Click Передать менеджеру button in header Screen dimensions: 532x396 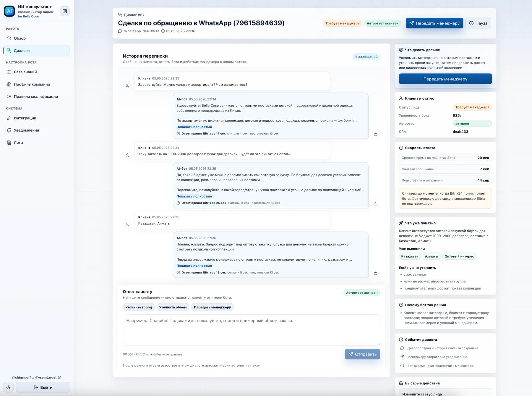pos(434,23)
